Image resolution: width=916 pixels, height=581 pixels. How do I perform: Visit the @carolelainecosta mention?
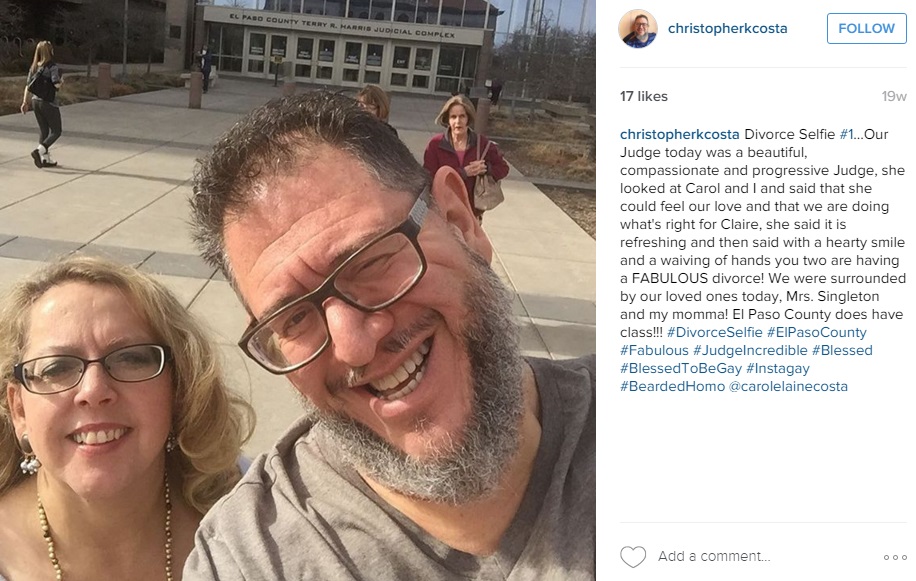click(788, 387)
